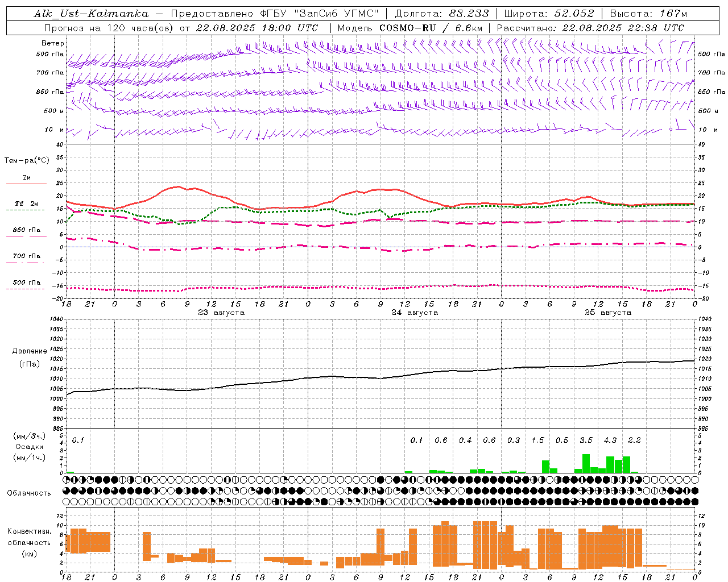Image resolution: width=728 pixels, height=582 pixels.
Task: Click the 24 августа date label
Action: 414,313
